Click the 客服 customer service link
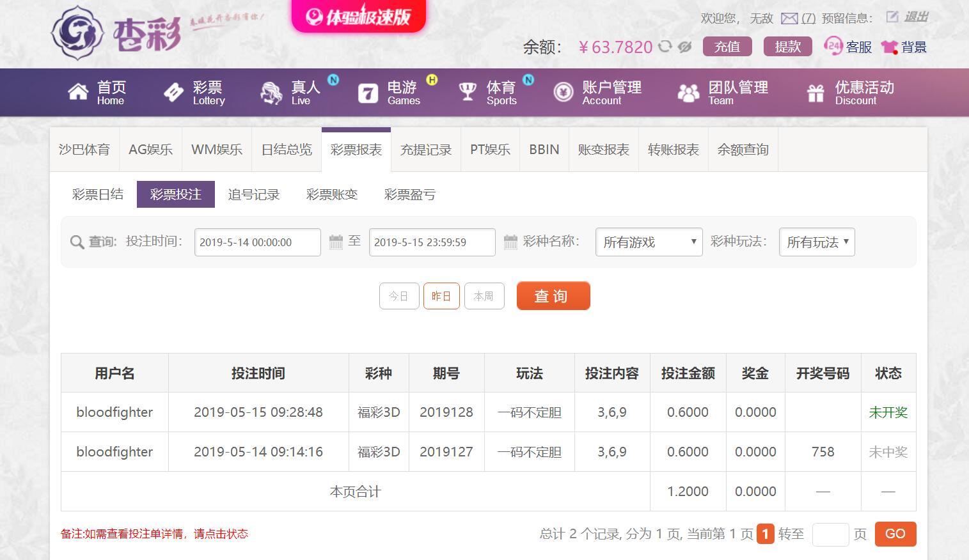The width and height of the screenshot is (969, 560). (x=859, y=47)
